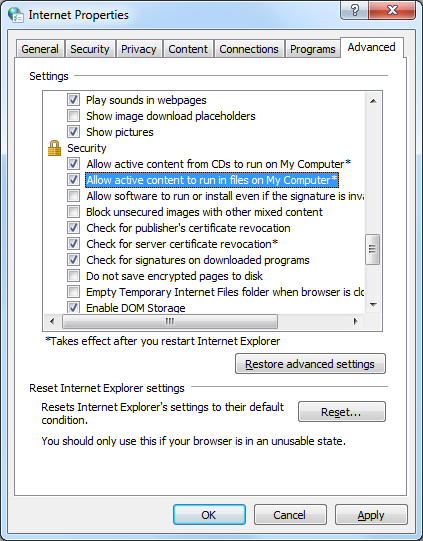Open the Connections tab
Image resolution: width=423 pixels, height=541 pixels.
(x=249, y=49)
